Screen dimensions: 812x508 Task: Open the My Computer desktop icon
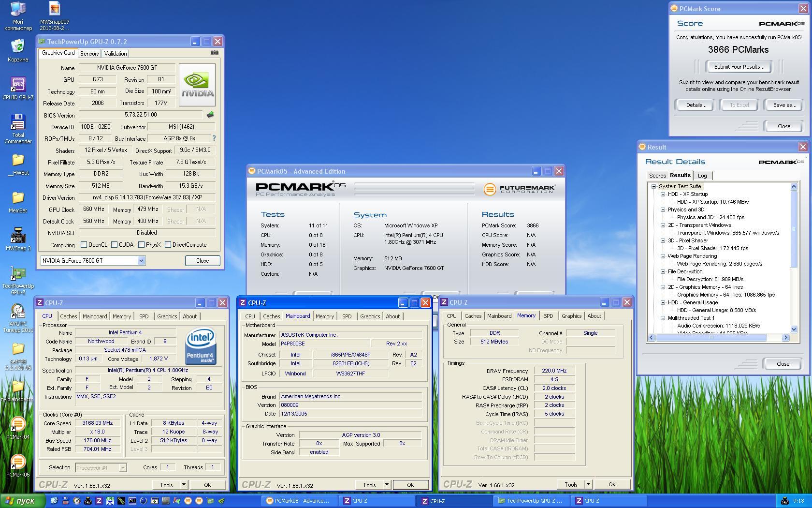coord(18,16)
